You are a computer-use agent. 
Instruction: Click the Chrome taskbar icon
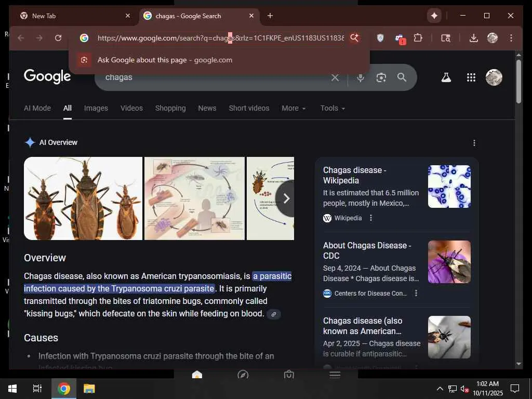[x=64, y=389]
